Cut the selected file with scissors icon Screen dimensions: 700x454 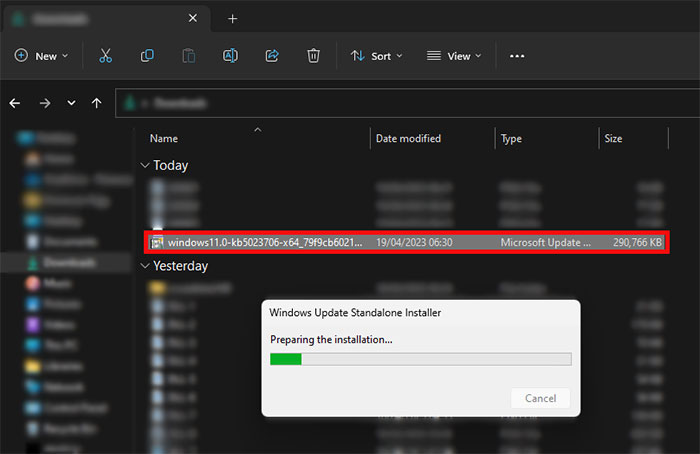(105, 56)
